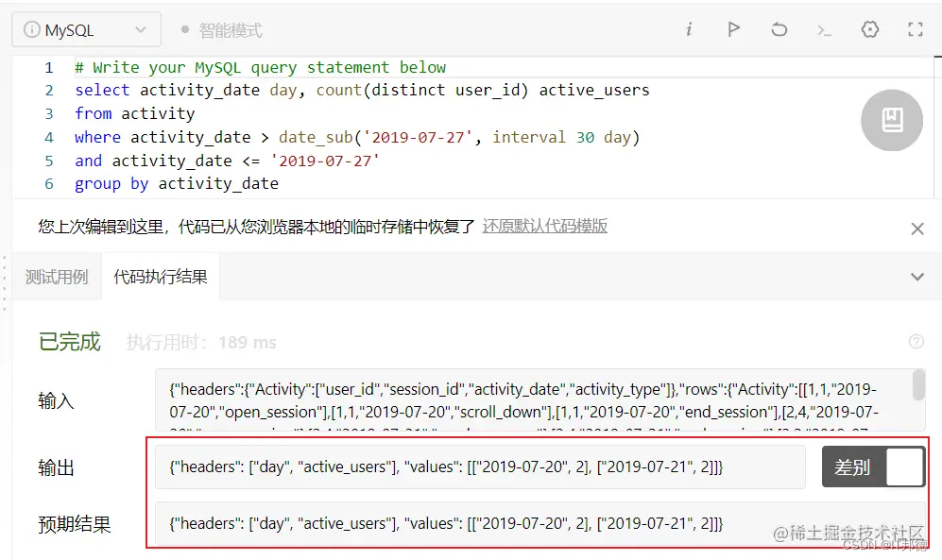Click the 输入 label
This screenshot has height=560, width=942.
(56, 400)
